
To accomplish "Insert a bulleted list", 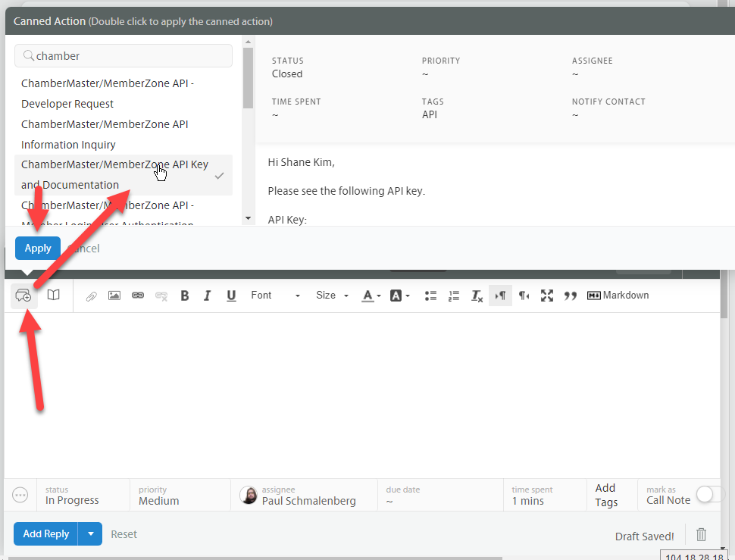I will coord(430,296).
